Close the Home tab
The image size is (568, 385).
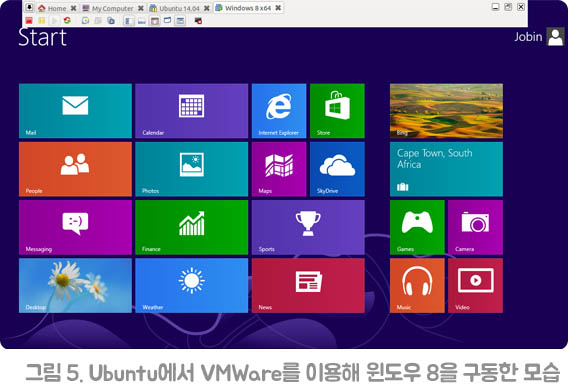(x=73, y=8)
